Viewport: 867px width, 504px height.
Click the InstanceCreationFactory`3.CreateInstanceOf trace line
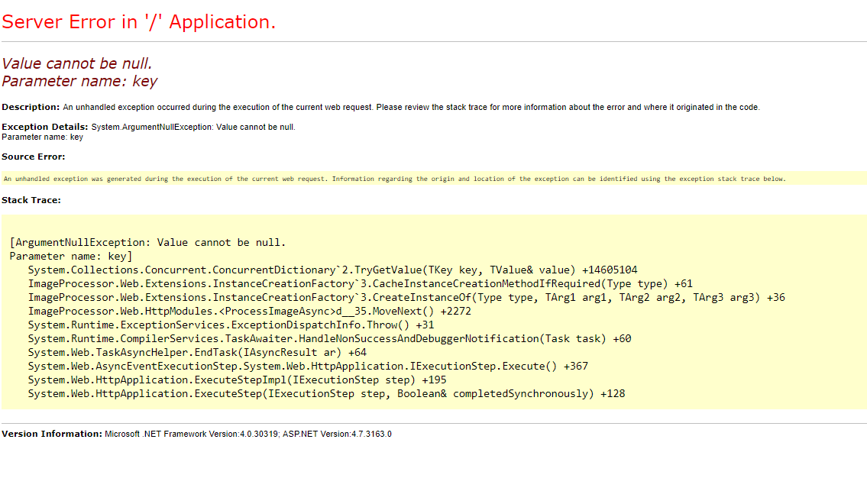(406, 298)
